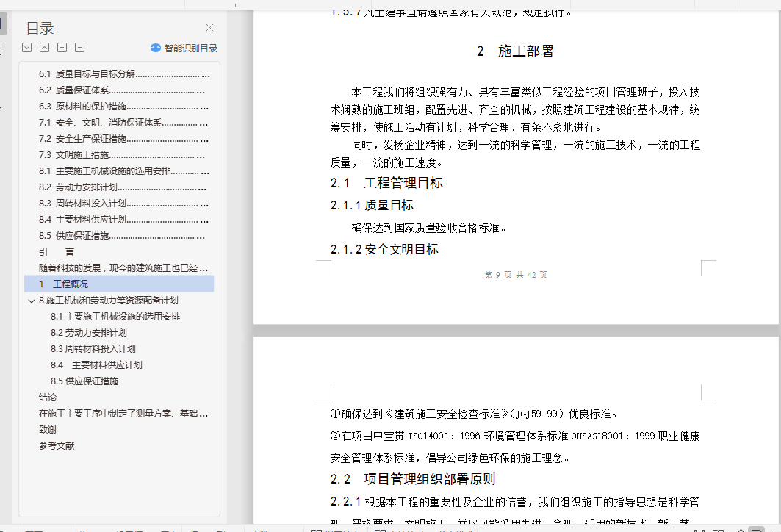The width and height of the screenshot is (781, 532).
Task: Click the blue 智能识别目录 robot icon
Action: pyautogui.click(x=156, y=48)
